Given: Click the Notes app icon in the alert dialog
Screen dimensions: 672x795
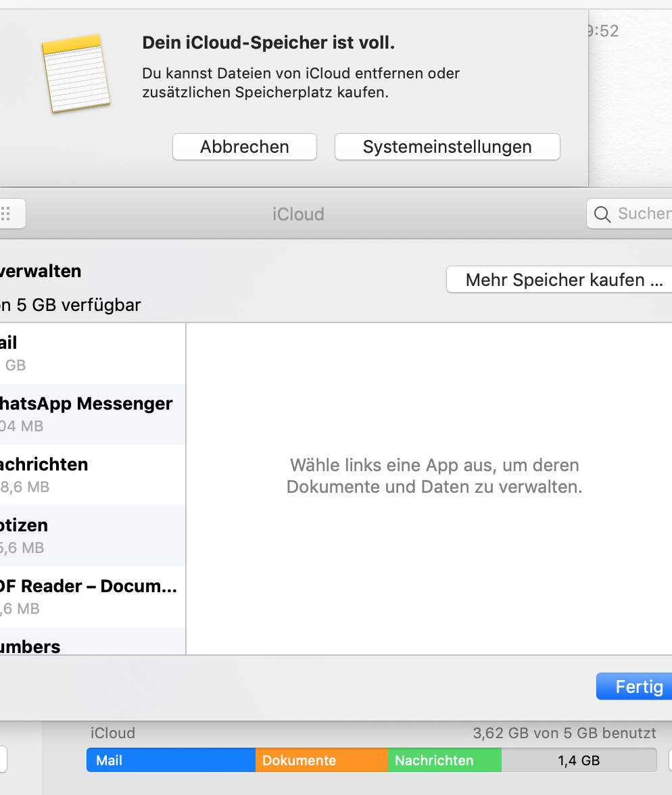Looking at the screenshot, I should pos(76,74).
